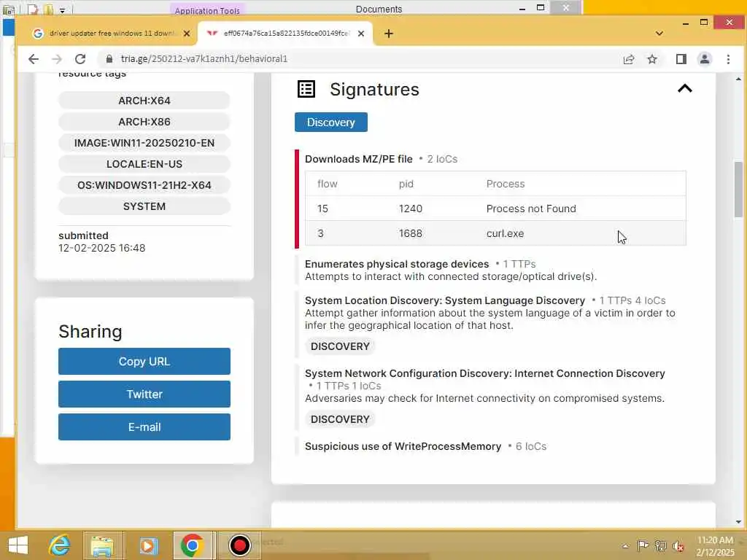
Task: Click the Sharing heading
Action: pos(90,332)
